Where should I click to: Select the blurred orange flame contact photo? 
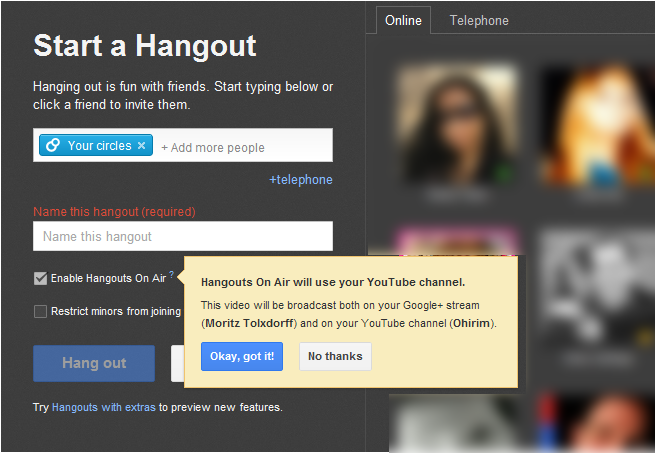(x=597, y=125)
